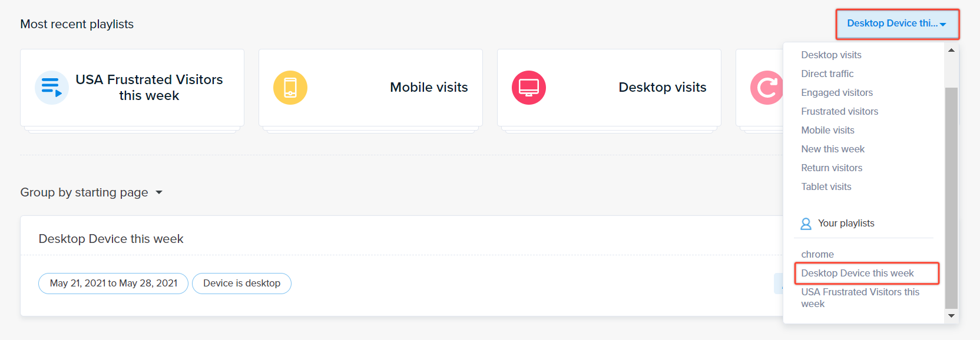Viewport: 980px width, 340px height.
Task: Select Desktop visits from the dropdown list
Action: tap(831, 55)
